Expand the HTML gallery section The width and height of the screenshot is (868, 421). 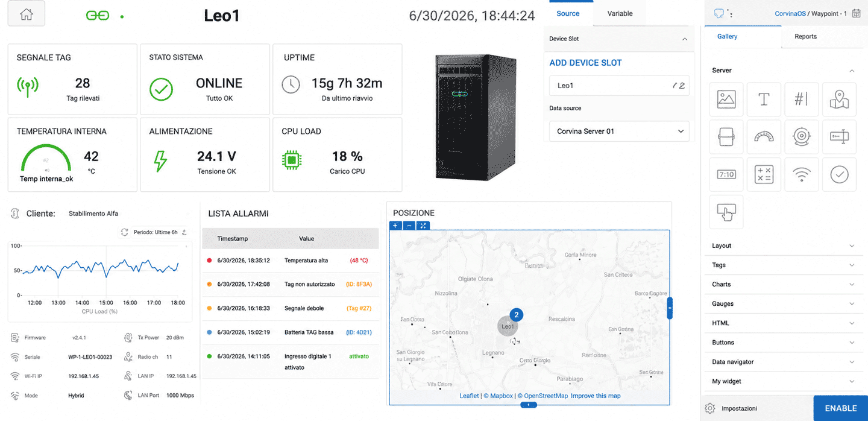pos(784,323)
